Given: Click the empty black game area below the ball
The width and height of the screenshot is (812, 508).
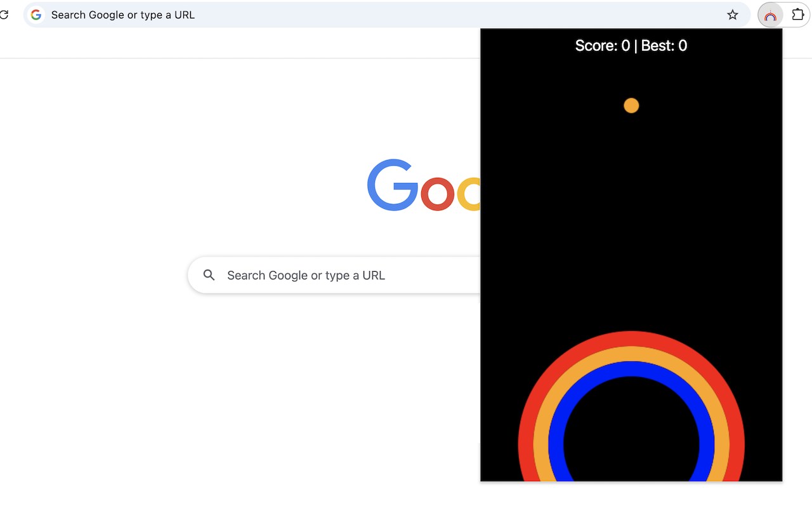Looking at the screenshot, I should pos(631,222).
